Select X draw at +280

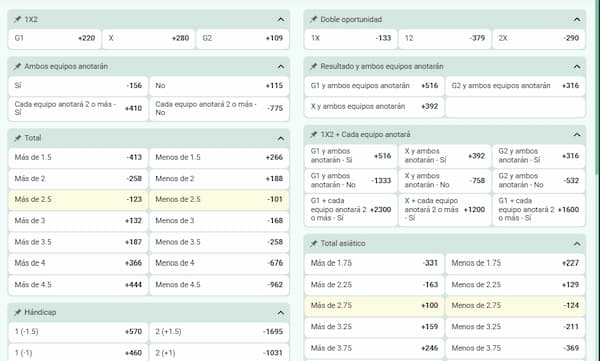coord(148,38)
